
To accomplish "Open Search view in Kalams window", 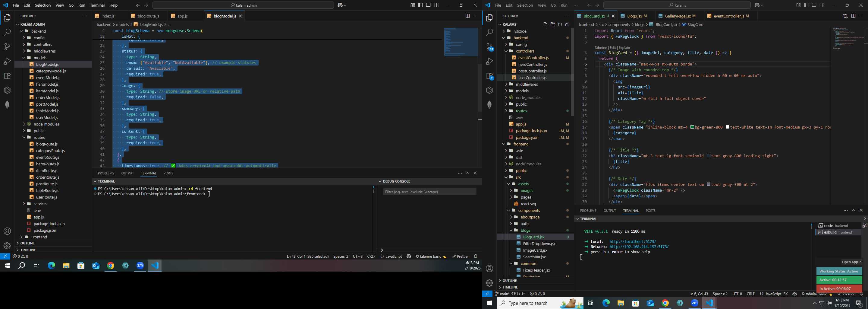I will click(x=489, y=32).
